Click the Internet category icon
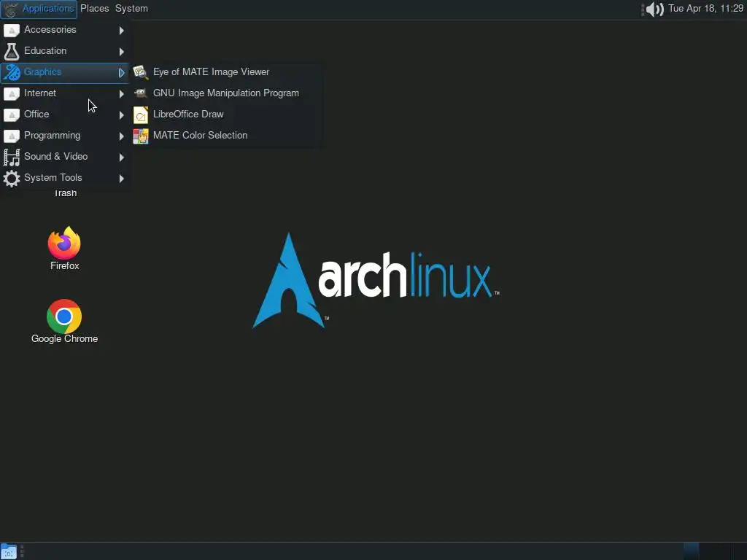The width and height of the screenshot is (747, 560). pos(12,93)
